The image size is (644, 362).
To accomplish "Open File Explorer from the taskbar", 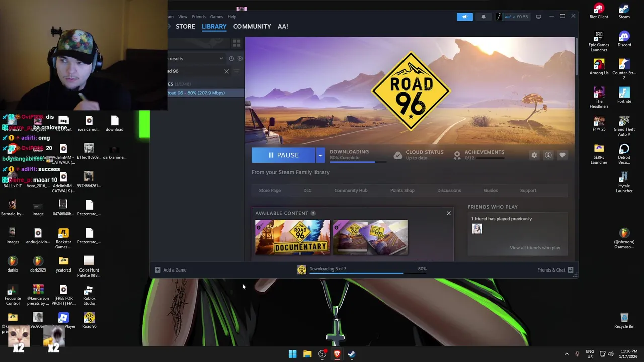I will tap(307, 354).
